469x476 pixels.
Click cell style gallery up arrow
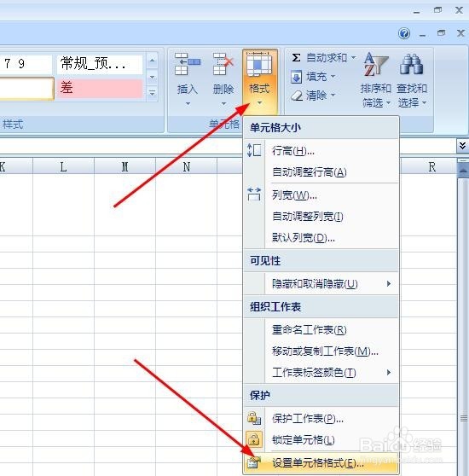tap(152, 61)
